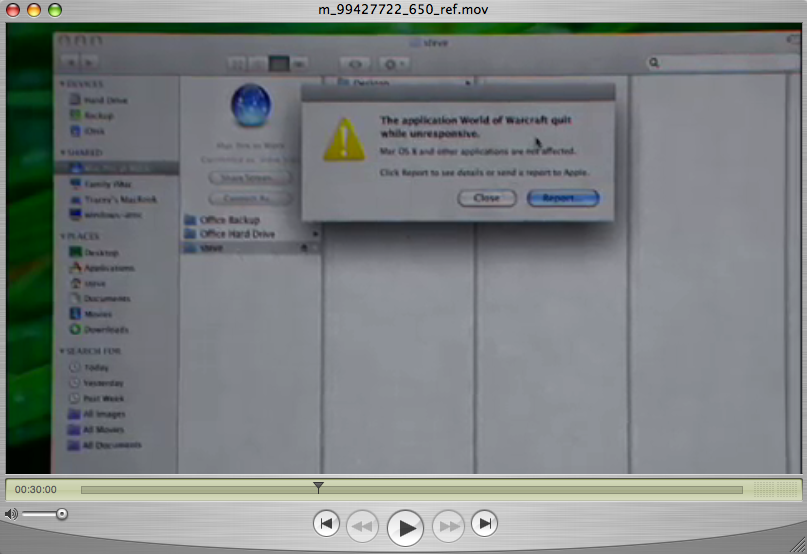Click forward arrow in Finder toolbar
The image size is (807, 554).
(89, 63)
